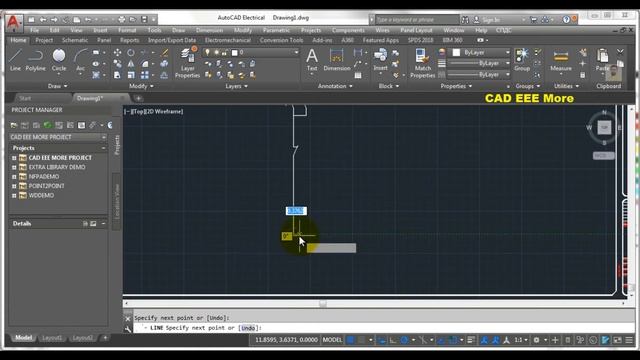Open the ByLayer color dropdown
This screenshot has height=360, width=640.
[x=507, y=52]
